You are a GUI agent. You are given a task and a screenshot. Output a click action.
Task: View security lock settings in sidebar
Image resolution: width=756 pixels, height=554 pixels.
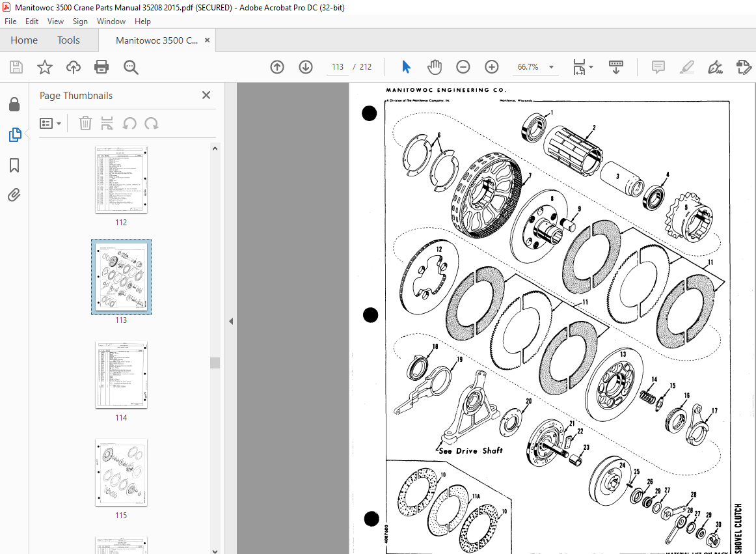click(x=14, y=104)
